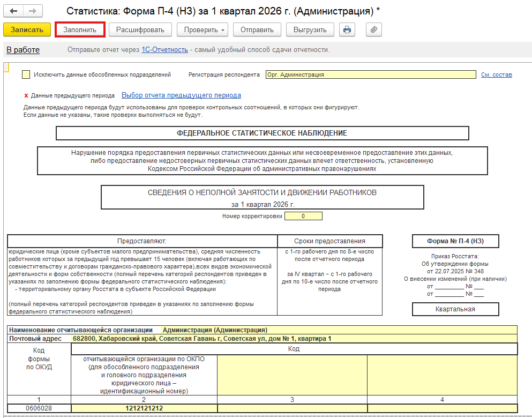532x418 pixels.
Task: Expand the Проверить dropdown arrow
Action: [x=222, y=30]
